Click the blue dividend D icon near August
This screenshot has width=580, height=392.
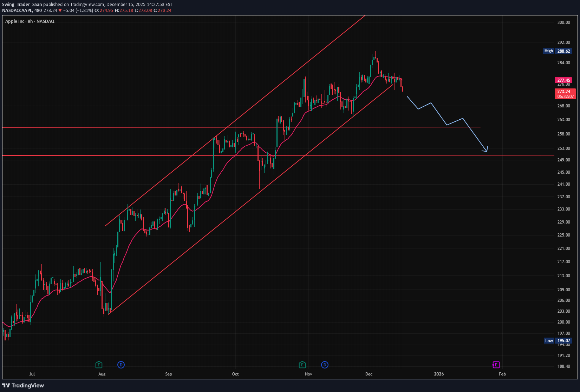[x=121, y=365]
